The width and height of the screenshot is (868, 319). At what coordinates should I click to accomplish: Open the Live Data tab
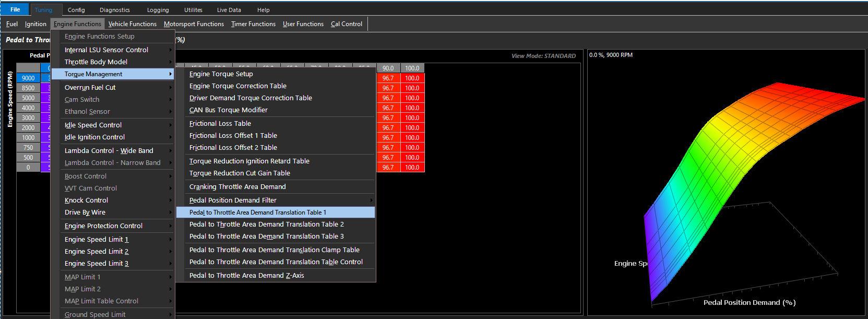pyautogui.click(x=229, y=10)
